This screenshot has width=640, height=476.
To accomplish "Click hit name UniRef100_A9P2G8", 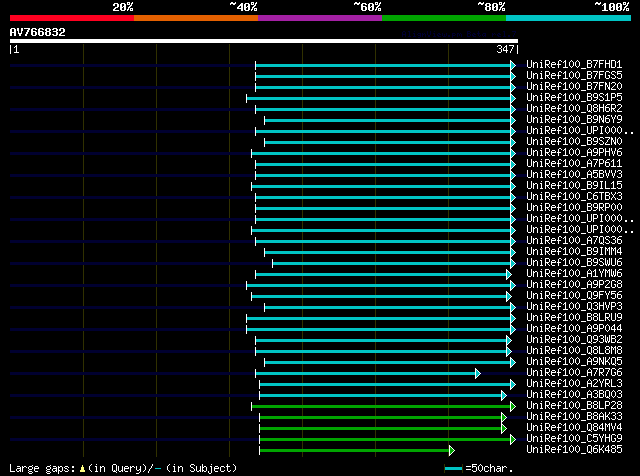I will point(574,285).
